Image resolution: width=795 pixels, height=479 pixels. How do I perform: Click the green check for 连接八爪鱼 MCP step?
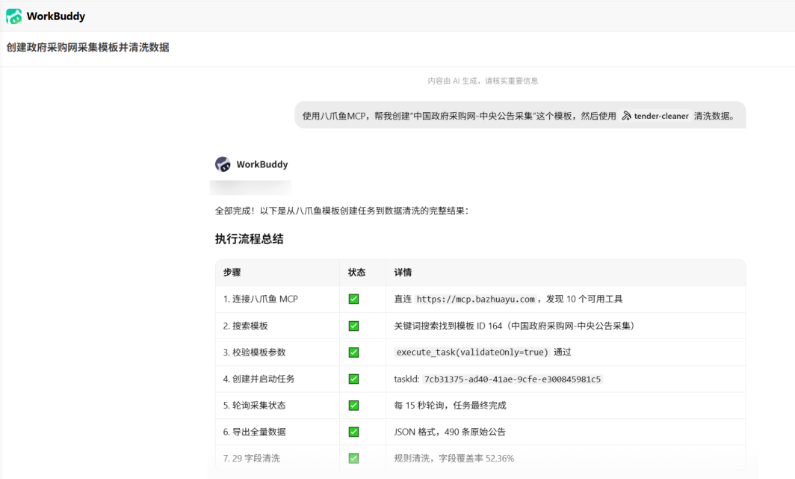[354, 299]
